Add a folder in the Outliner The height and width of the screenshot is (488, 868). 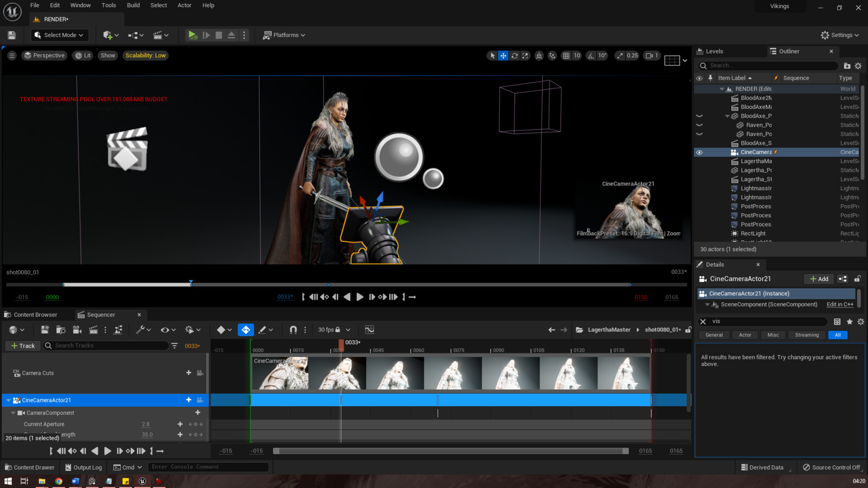coord(847,66)
